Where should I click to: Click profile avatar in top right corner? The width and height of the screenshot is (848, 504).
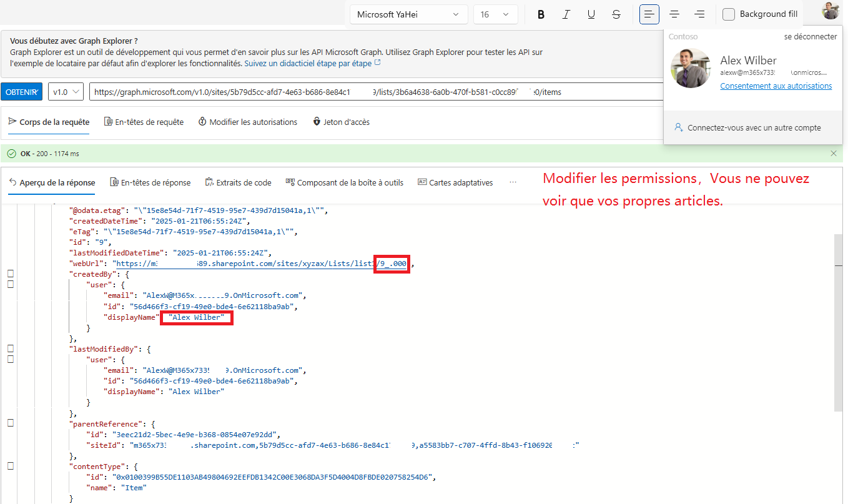pos(831,11)
